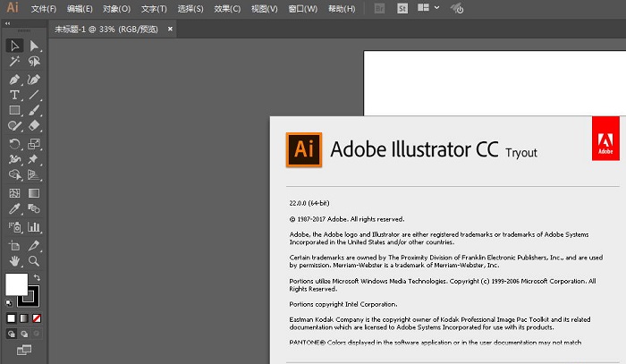Activate the Line Segment tool
626x364 pixels.
click(34, 95)
